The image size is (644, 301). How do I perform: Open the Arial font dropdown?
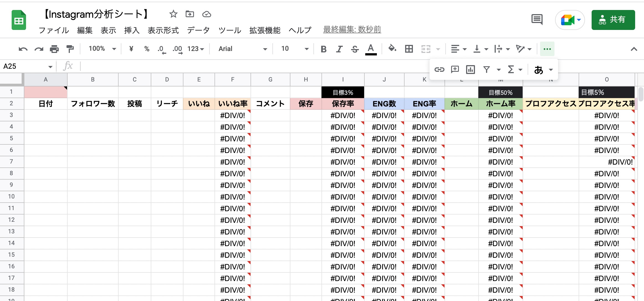click(242, 49)
